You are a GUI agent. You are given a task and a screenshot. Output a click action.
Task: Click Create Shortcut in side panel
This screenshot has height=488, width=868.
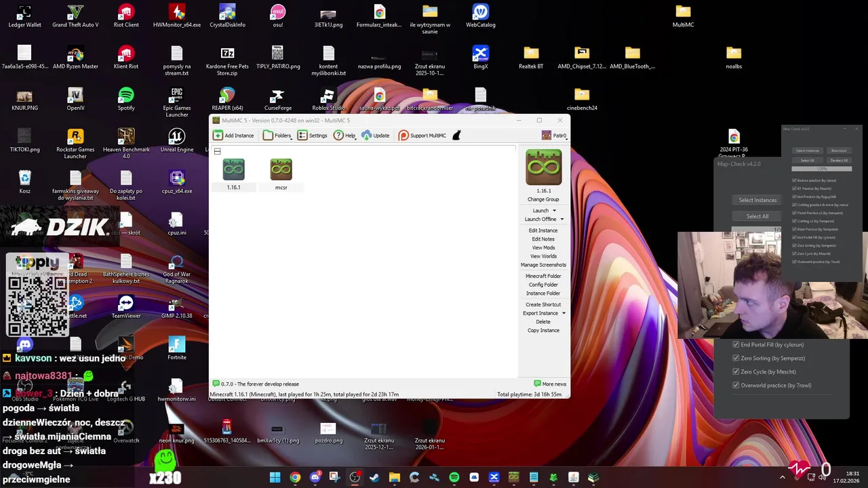coord(543,305)
